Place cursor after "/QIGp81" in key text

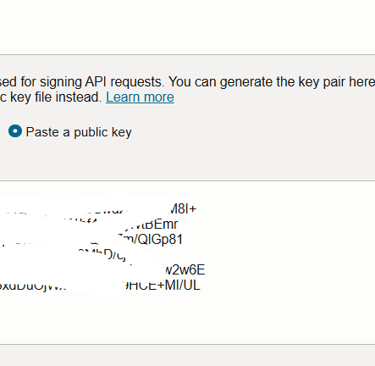coord(183,240)
